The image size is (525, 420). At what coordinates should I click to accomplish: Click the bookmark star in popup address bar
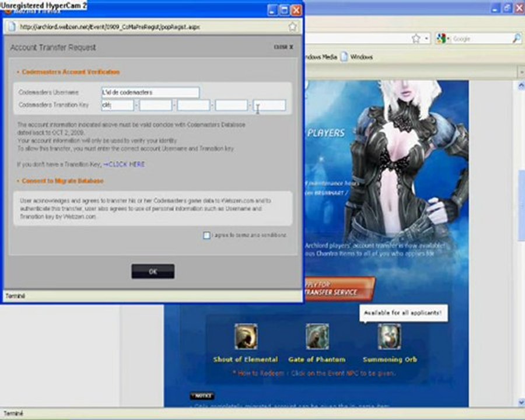[x=292, y=26]
